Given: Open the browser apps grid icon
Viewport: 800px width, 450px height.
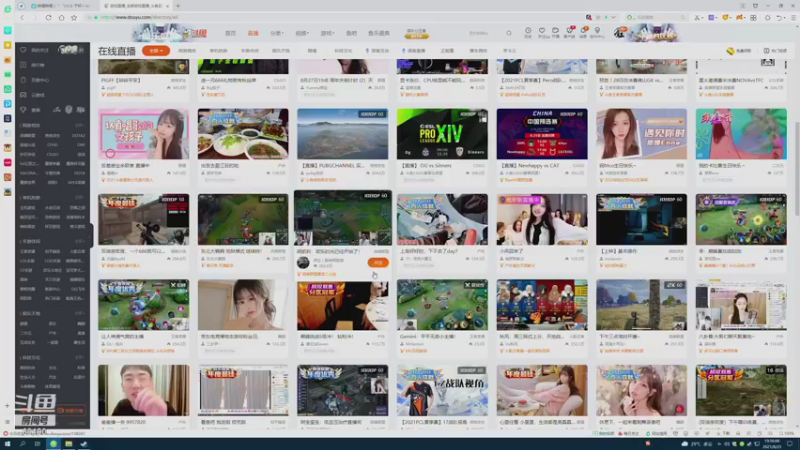Looking at the screenshot, I should [753, 17].
